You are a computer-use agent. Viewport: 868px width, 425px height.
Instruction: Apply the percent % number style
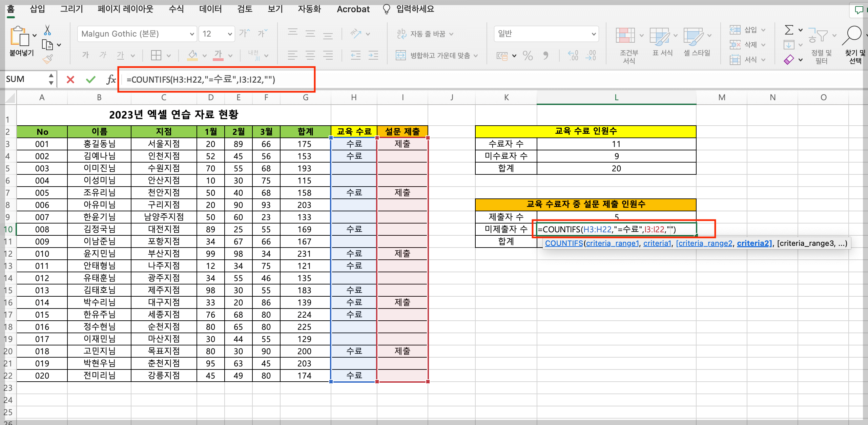click(528, 55)
